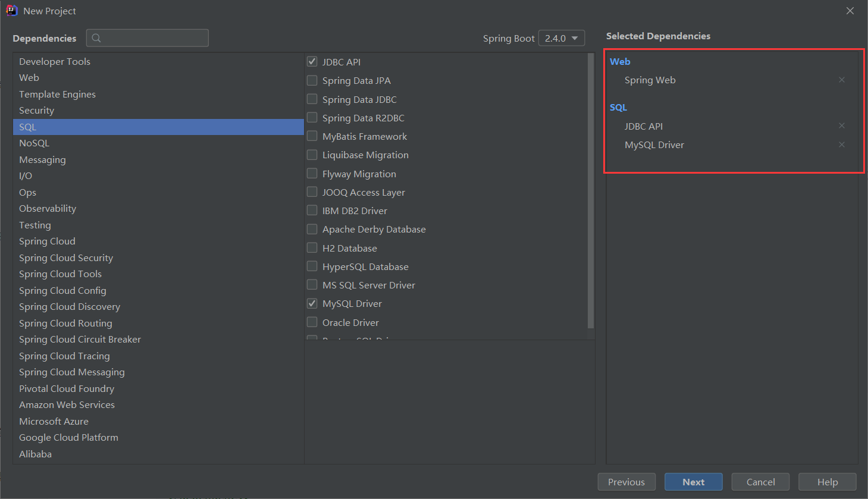Image resolution: width=868 pixels, height=499 pixels.
Task: Click the IntelliJ logo in title bar
Action: tap(11, 11)
